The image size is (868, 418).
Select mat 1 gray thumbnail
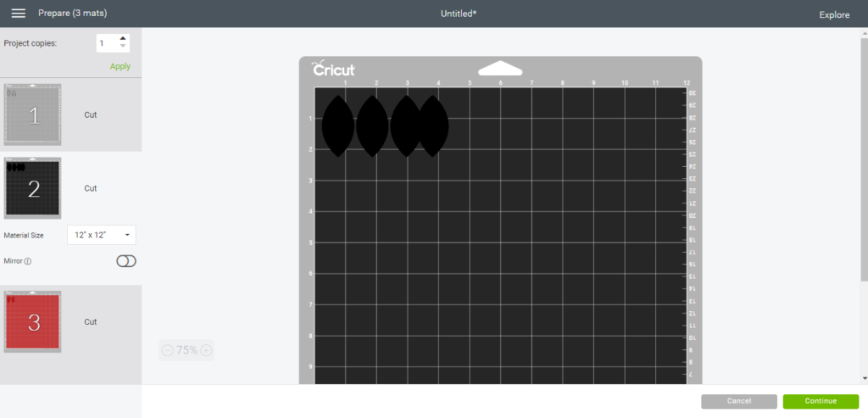[33, 114]
